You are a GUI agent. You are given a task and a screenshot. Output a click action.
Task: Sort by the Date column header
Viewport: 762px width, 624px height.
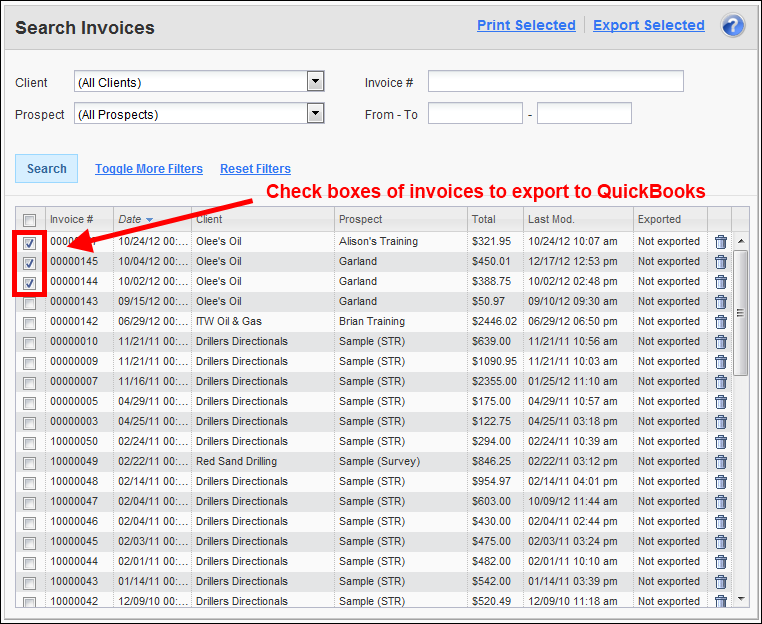130,219
